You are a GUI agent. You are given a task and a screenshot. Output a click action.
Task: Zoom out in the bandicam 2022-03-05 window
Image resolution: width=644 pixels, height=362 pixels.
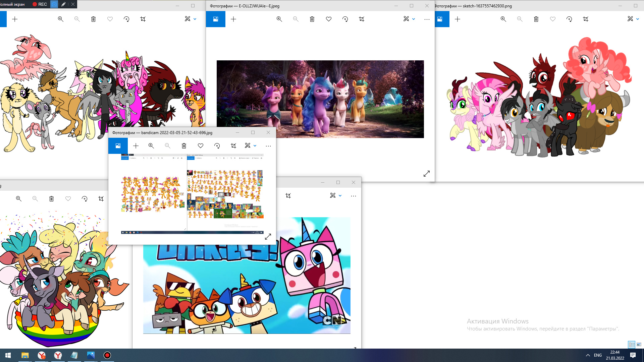(x=167, y=146)
